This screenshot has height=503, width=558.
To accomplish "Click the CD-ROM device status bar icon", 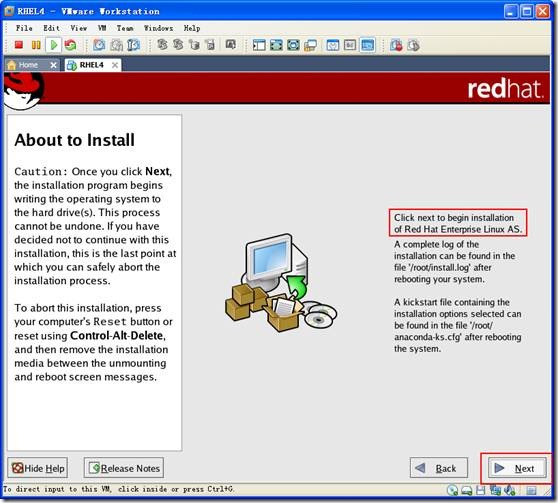I will pos(452,491).
